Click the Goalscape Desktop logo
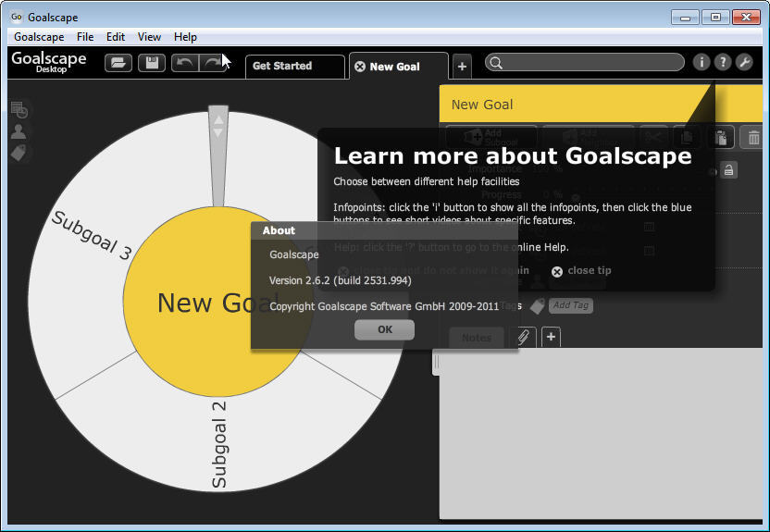770x532 pixels. click(x=49, y=62)
